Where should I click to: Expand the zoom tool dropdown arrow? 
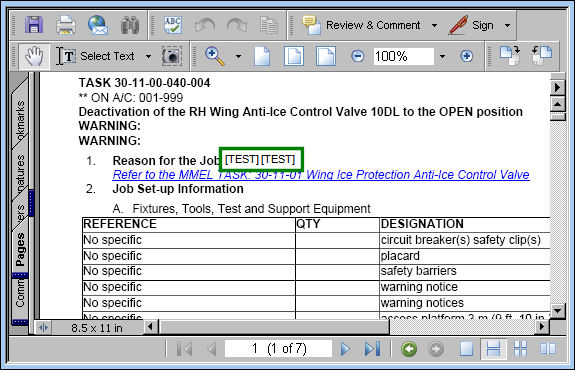[238, 56]
